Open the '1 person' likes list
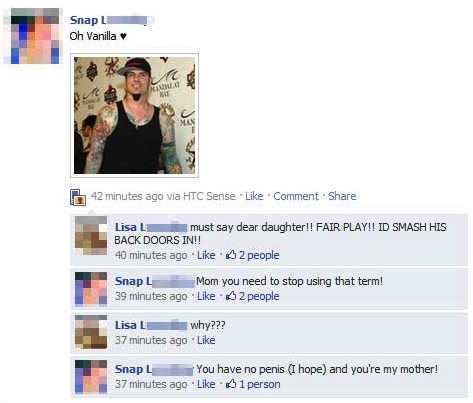 (260, 384)
